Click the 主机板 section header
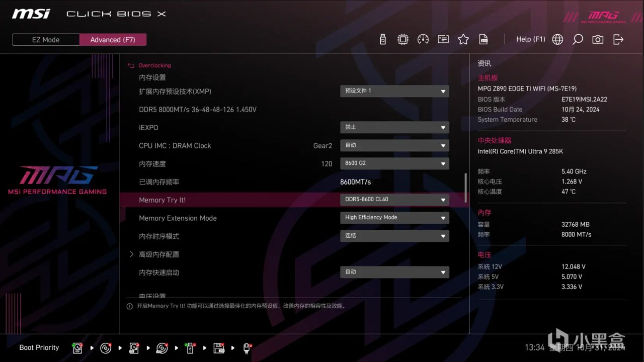This screenshot has height=362, width=644. point(488,78)
